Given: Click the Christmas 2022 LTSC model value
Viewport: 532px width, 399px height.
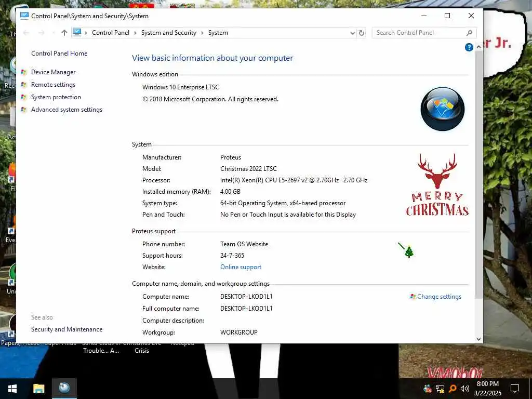Looking at the screenshot, I should (x=249, y=169).
